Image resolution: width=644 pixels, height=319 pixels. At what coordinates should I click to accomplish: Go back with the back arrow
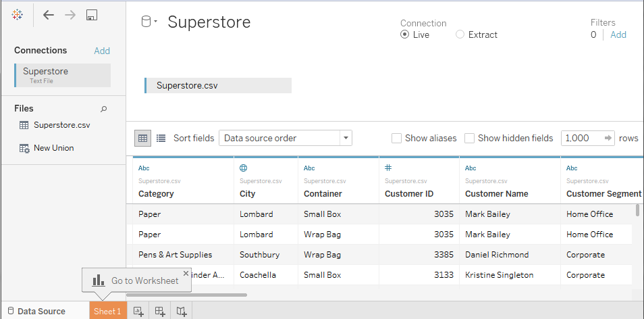point(49,16)
